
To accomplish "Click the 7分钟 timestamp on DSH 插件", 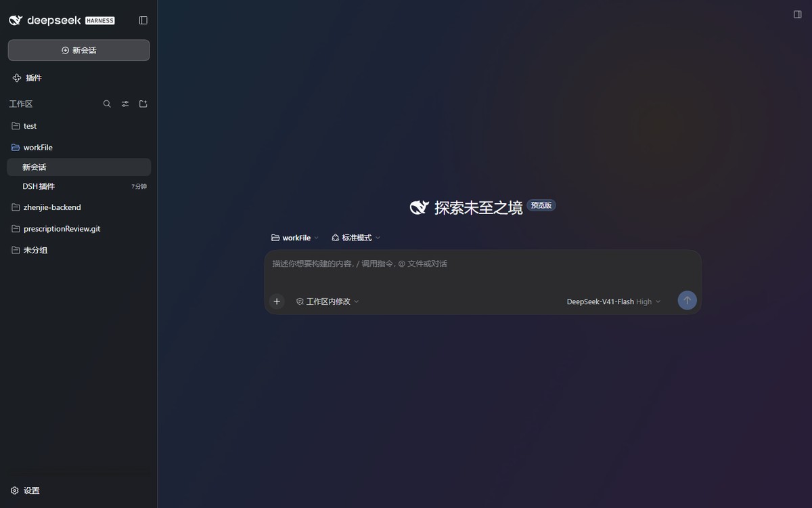I will point(139,186).
